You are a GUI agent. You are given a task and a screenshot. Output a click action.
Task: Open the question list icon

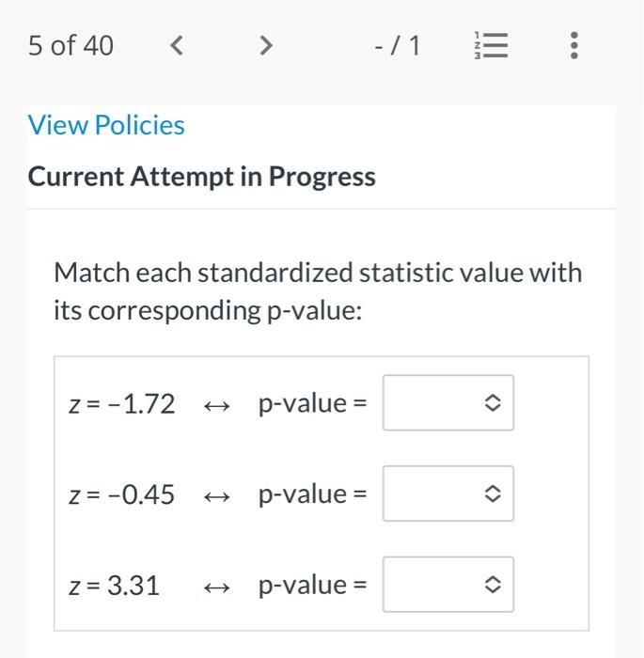point(490,45)
